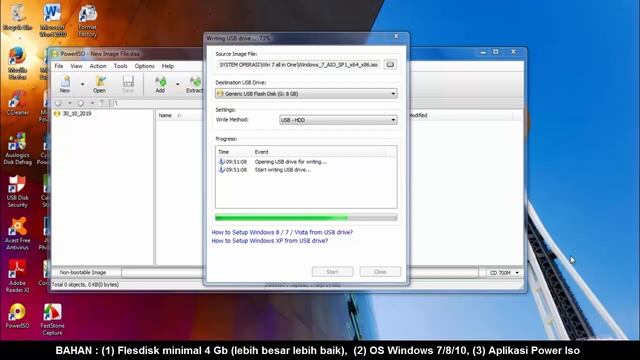This screenshot has width=640, height=360.
Task: Open CD 700M media size dropdown
Action: pos(504,273)
